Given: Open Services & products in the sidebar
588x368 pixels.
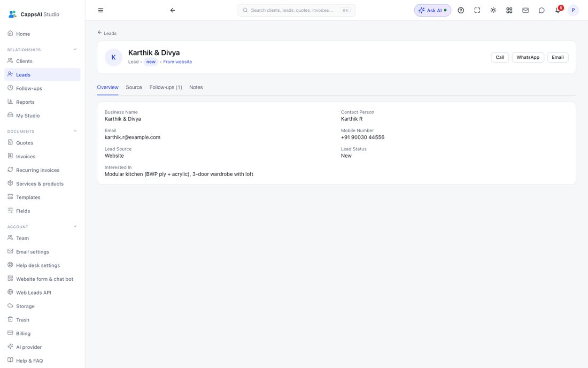Looking at the screenshot, I should 42,184.
